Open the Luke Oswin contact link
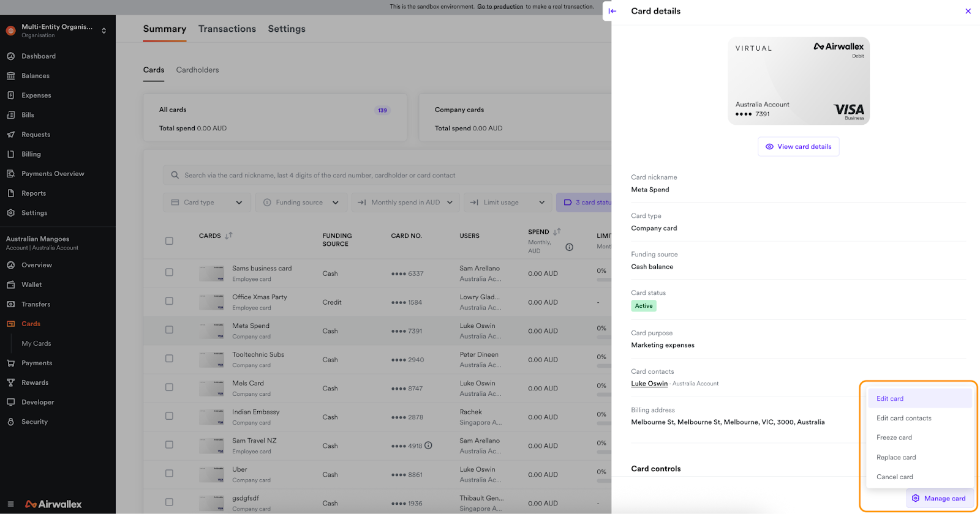This screenshot has height=514, width=980. tap(649, 384)
